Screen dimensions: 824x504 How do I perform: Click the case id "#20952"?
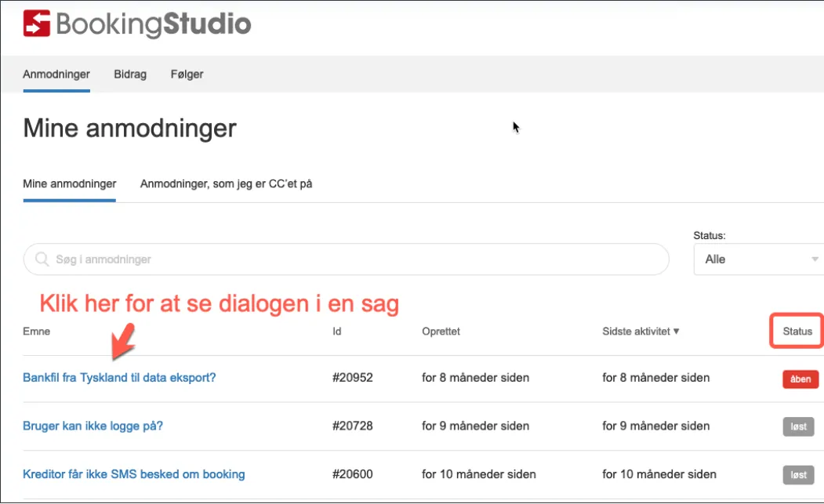(354, 377)
